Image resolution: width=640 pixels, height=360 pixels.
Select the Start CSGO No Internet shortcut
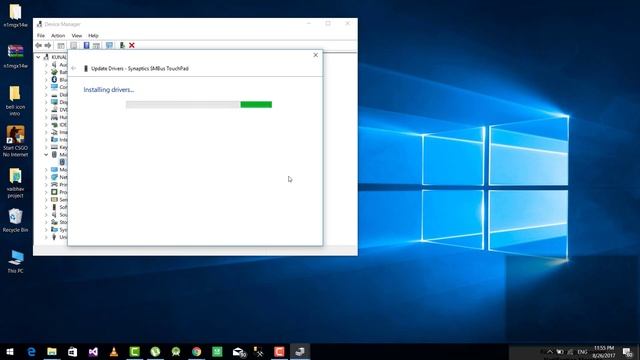click(x=16, y=141)
